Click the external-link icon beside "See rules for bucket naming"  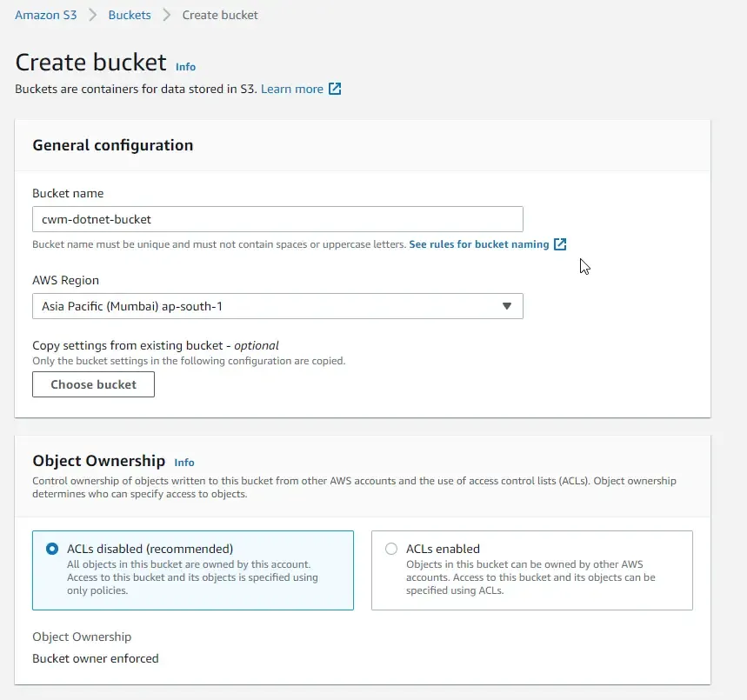pos(559,244)
